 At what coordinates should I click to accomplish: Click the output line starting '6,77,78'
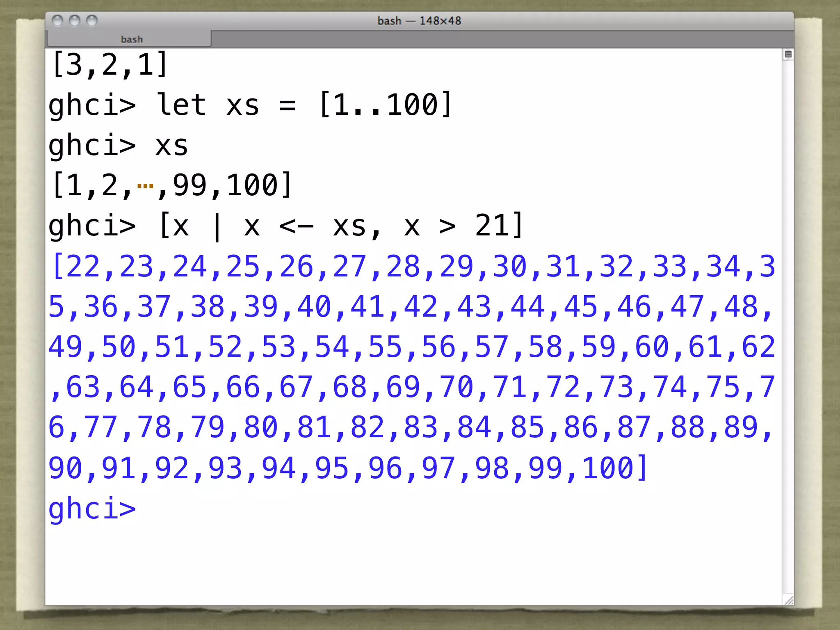411,427
